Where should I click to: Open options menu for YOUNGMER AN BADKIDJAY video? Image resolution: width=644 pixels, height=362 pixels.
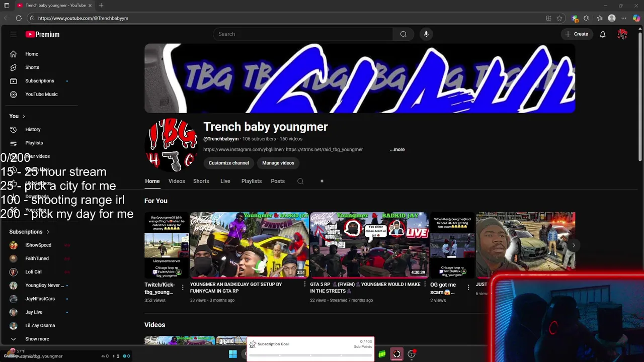[304, 285]
